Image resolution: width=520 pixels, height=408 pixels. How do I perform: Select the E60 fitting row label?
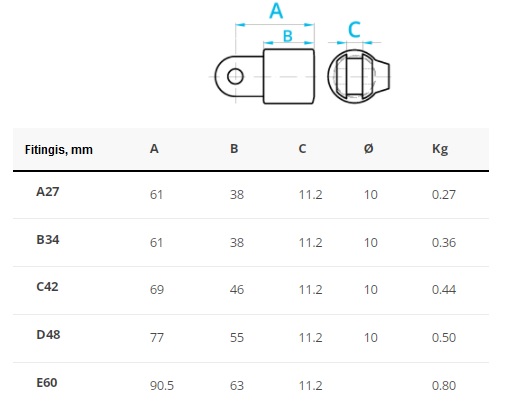47,383
